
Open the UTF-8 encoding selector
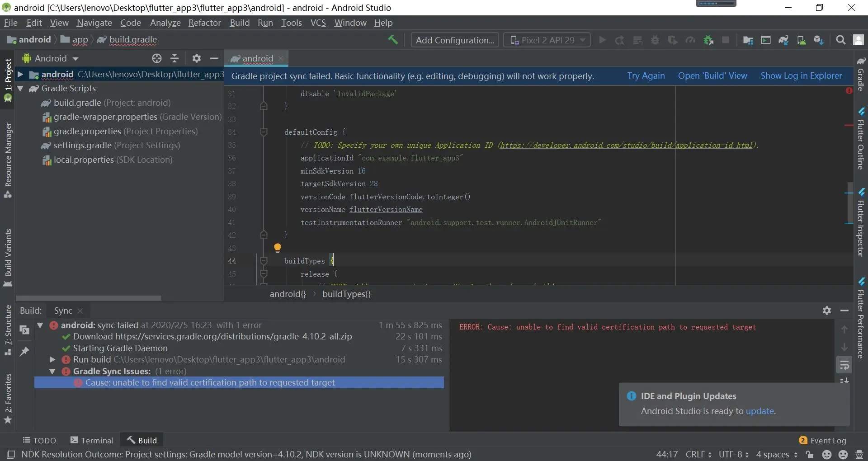[x=734, y=454]
